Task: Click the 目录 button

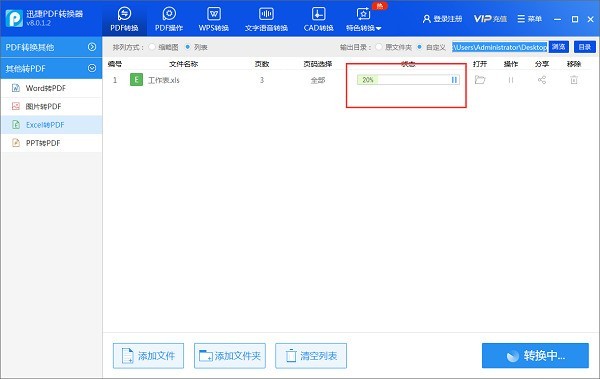Action: [x=585, y=47]
